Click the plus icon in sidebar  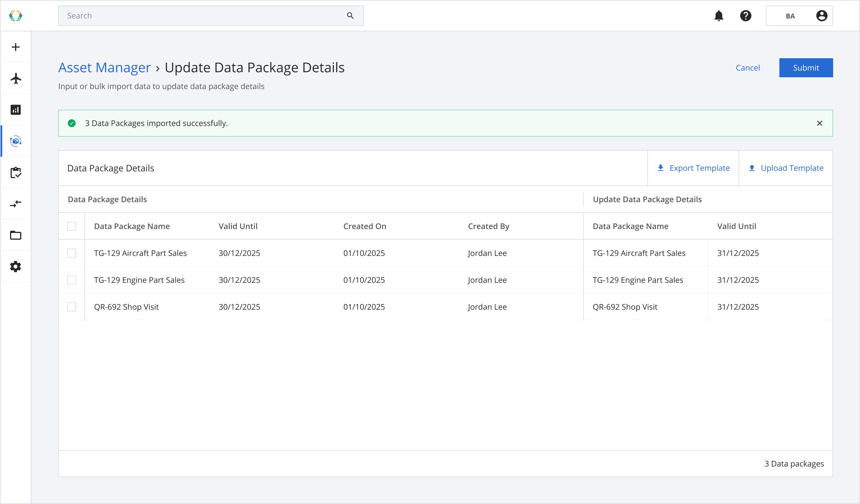pyautogui.click(x=16, y=47)
